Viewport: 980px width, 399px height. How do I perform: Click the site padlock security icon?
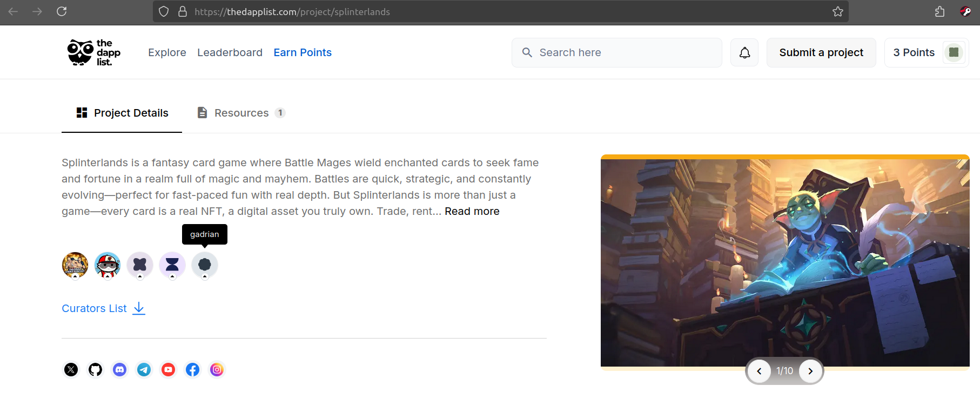(183, 11)
